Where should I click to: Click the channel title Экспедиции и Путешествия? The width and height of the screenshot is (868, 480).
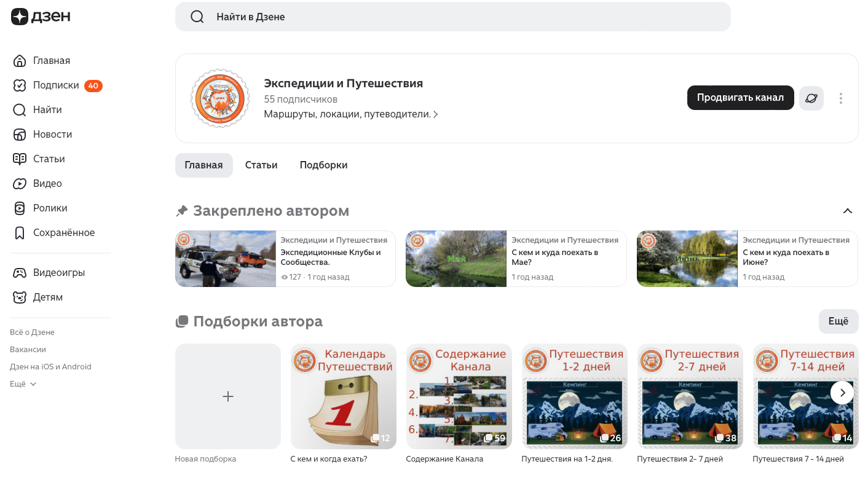coord(343,83)
